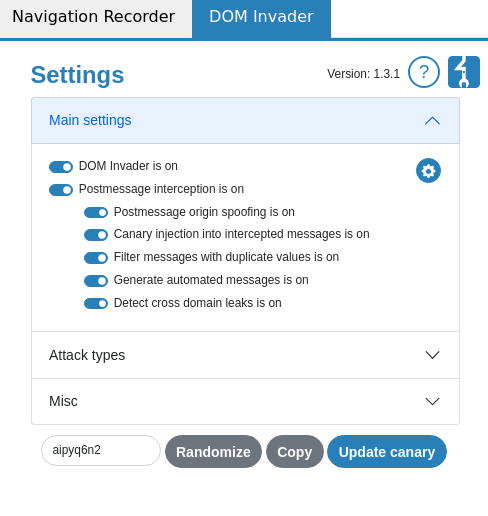Expand the Misc section chevron
This screenshot has width=488, height=516.
(432, 401)
